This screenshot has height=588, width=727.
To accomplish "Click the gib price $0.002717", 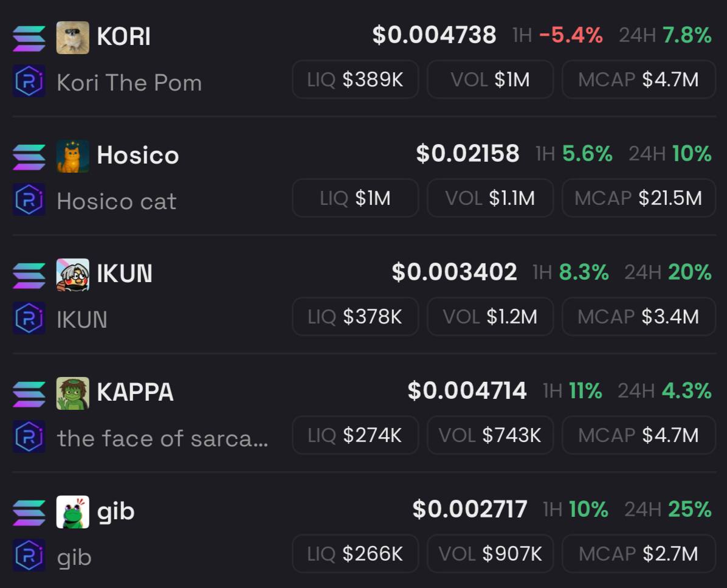I will coord(470,509).
